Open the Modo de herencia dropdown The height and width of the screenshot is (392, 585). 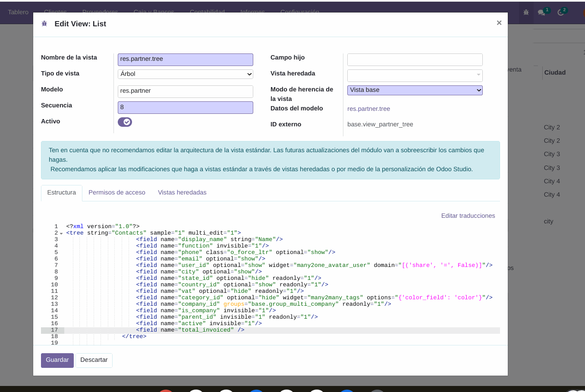415,90
